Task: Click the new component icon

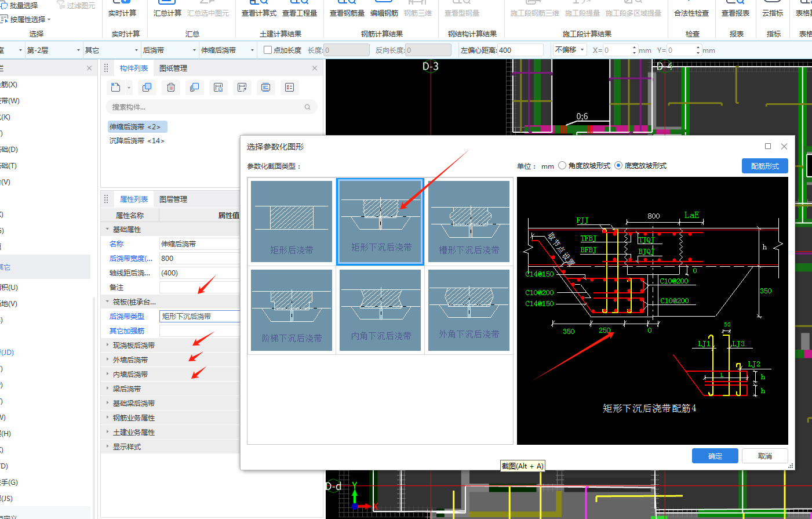Action: (x=116, y=88)
